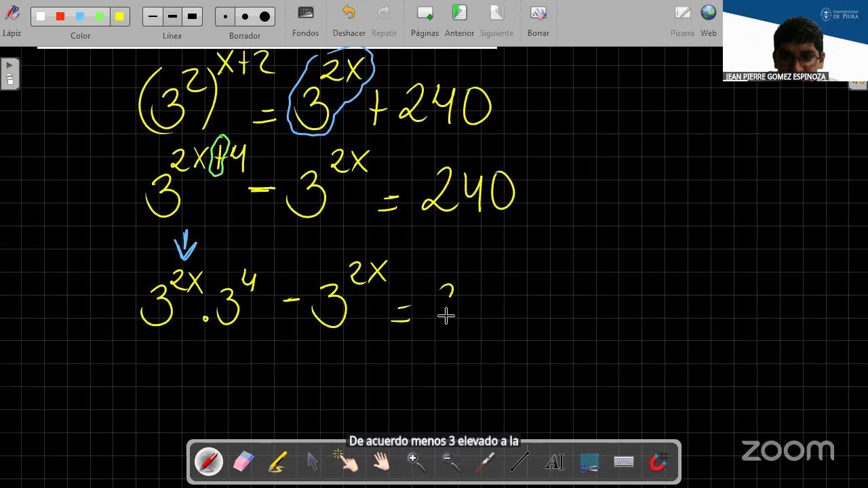Click the Borrar clear button
This screenshot has height=488, width=868.
click(x=538, y=20)
